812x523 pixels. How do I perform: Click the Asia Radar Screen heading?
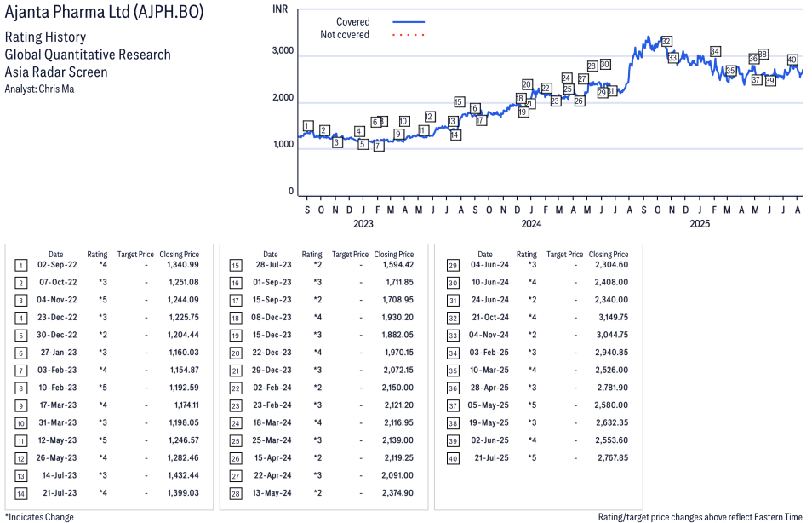(56, 72)
